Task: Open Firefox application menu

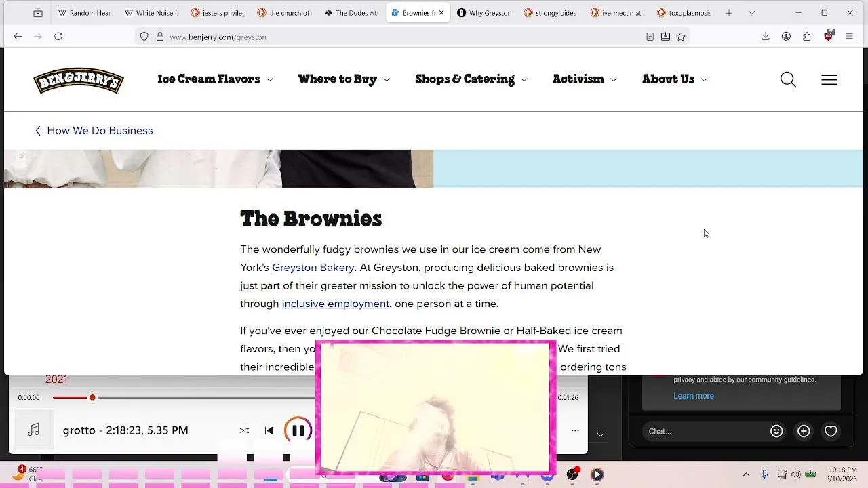Action: tap(849, 37)
